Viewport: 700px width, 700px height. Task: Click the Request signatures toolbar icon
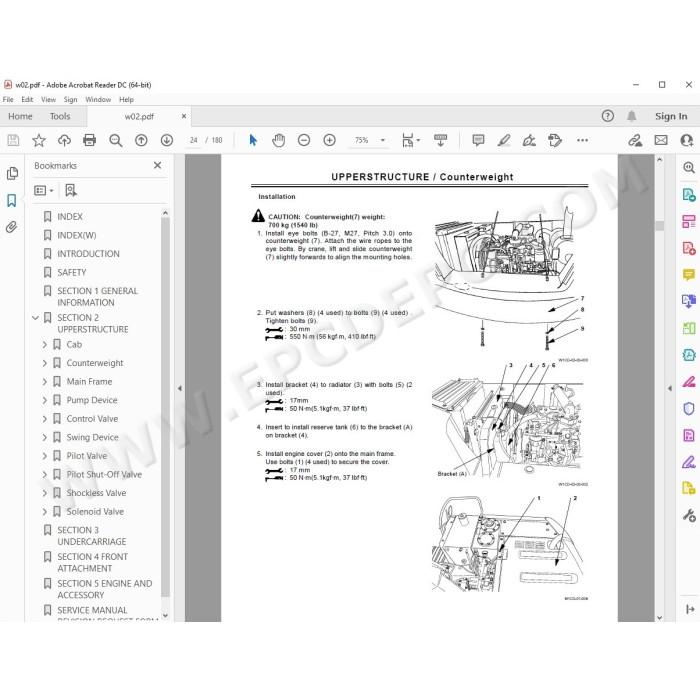point(555,140)
